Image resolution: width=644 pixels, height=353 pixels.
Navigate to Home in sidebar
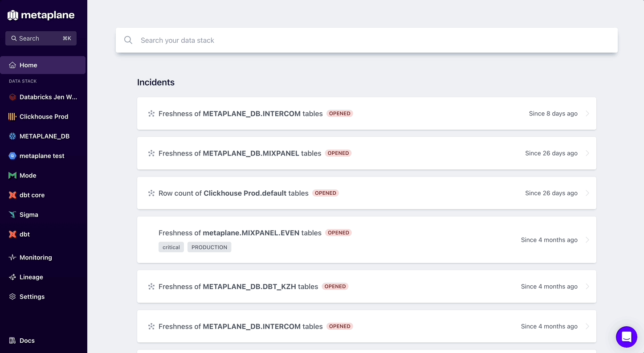pyautogui.click(x=43, y=65)
